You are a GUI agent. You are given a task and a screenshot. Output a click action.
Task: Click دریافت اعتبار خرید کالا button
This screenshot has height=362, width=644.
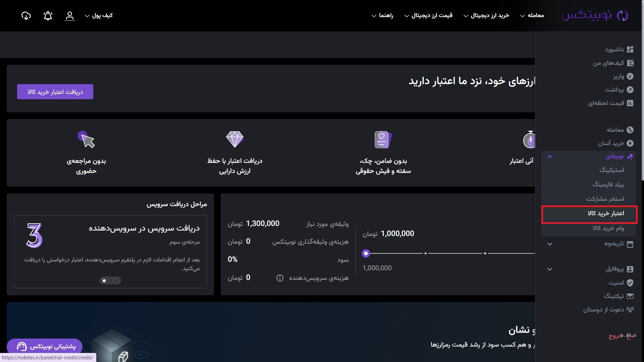tap(55, 92)
